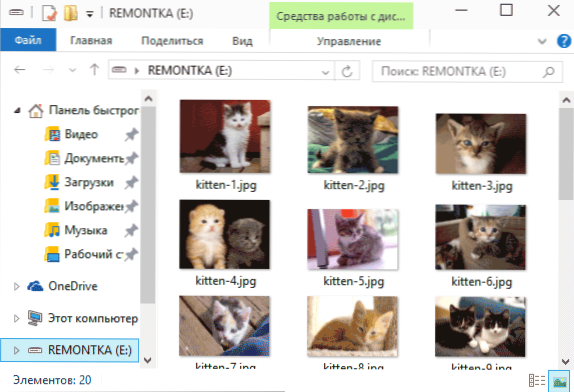Open the Загрузки folder in quick access
Viewport: 574px width, 392px height.
tap(89, 182)
